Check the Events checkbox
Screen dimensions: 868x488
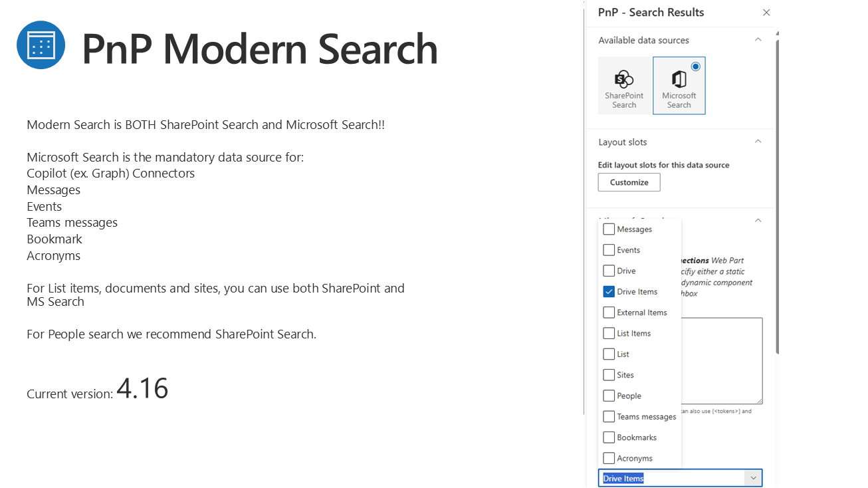pyautogui.click(x=609, y=250)
